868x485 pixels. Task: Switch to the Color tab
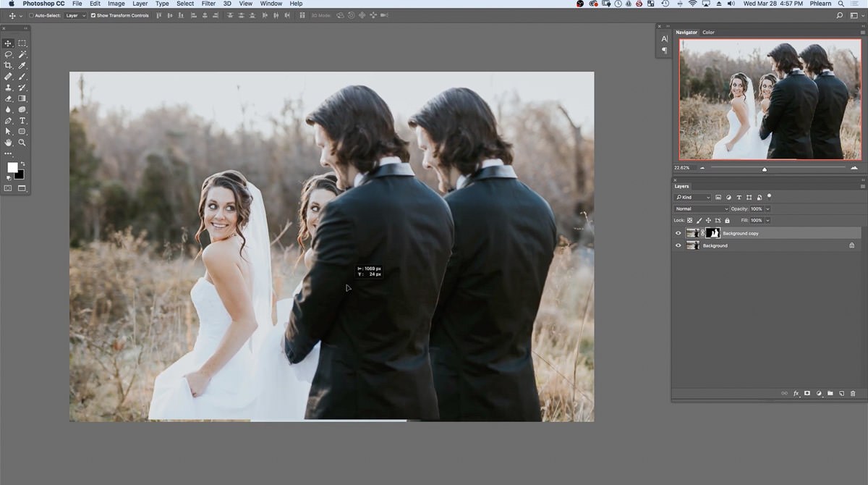(708, 32)
